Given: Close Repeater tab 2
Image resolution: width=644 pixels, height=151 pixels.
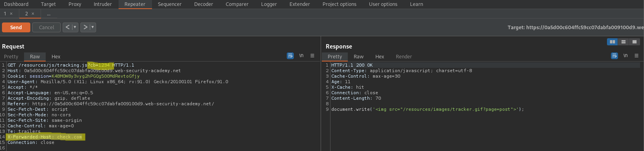Looking at the screenshot, I should (33, 14).
